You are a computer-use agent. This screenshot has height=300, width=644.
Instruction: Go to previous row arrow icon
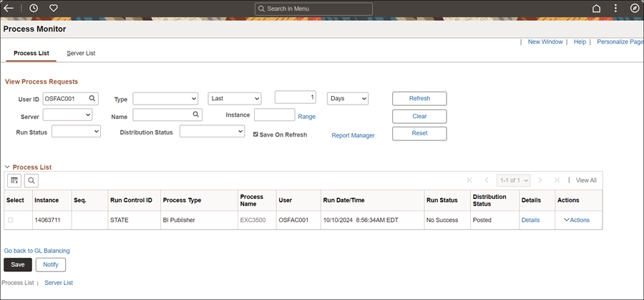pos(487,180)
